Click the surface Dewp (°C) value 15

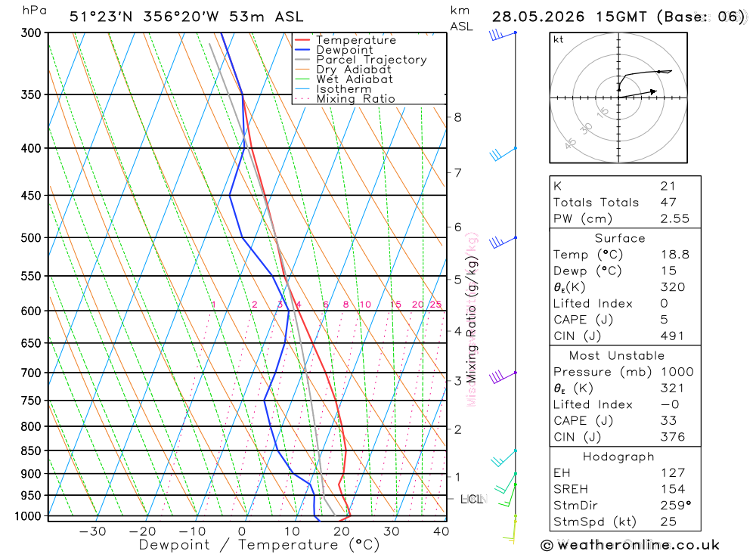point(668,271)
